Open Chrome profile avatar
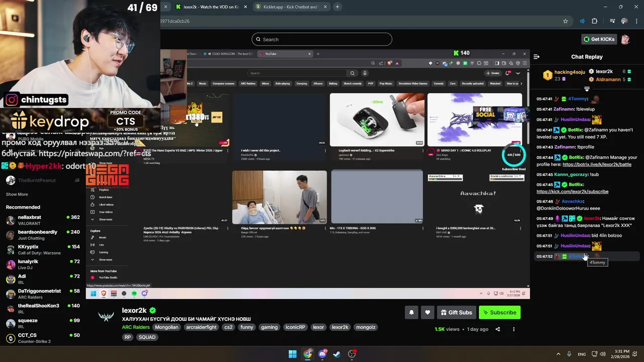This screenshot has width=644, height=362. (x=624, y=21)
